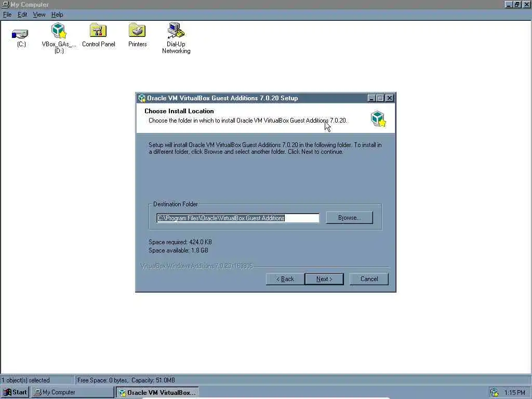Open the Control Panel folder icon
The width and height of the screenshot is (532, 399).
(98, 30)
